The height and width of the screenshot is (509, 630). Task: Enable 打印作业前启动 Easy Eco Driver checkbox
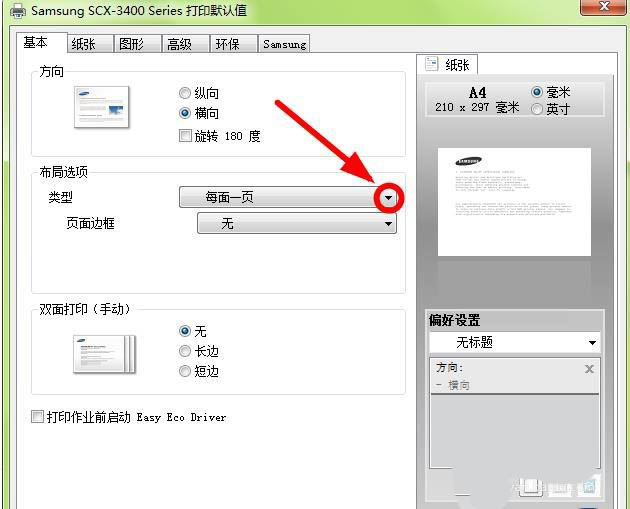37,417
